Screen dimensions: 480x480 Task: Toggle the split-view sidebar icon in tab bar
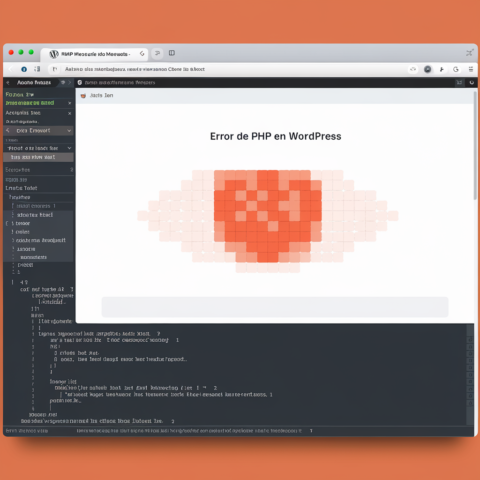pyautogui.click(x=172, y=53)
